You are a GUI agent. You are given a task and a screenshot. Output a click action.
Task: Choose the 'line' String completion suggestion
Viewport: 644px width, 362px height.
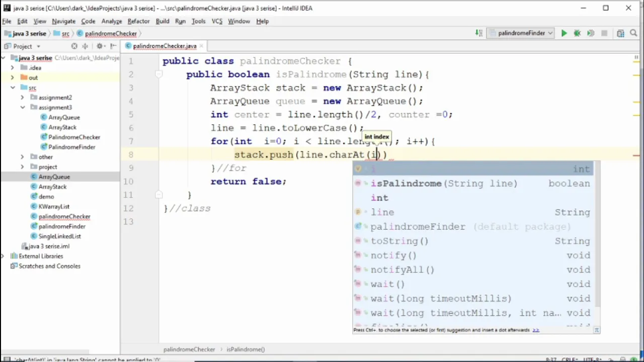tap(473, 212)
